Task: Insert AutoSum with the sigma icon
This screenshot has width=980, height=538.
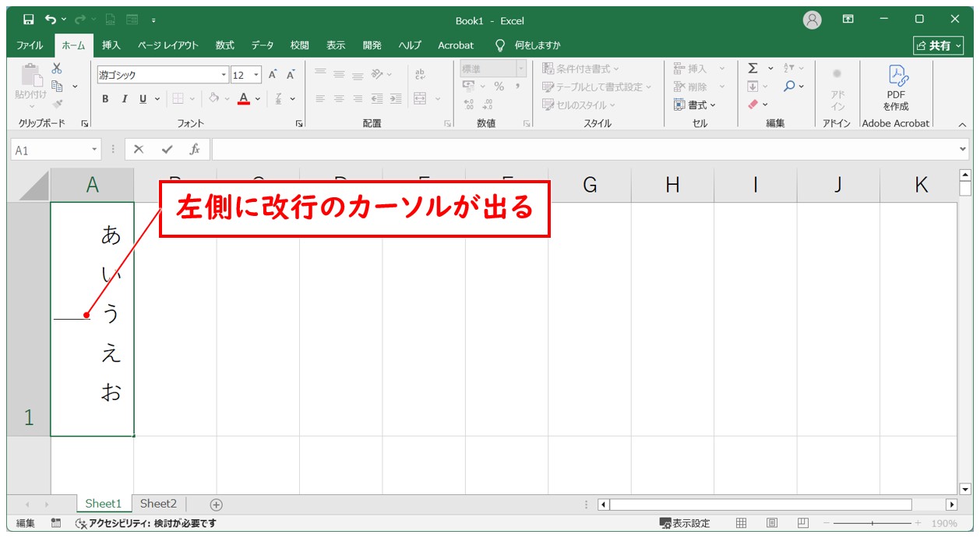Action: (753, 69)
